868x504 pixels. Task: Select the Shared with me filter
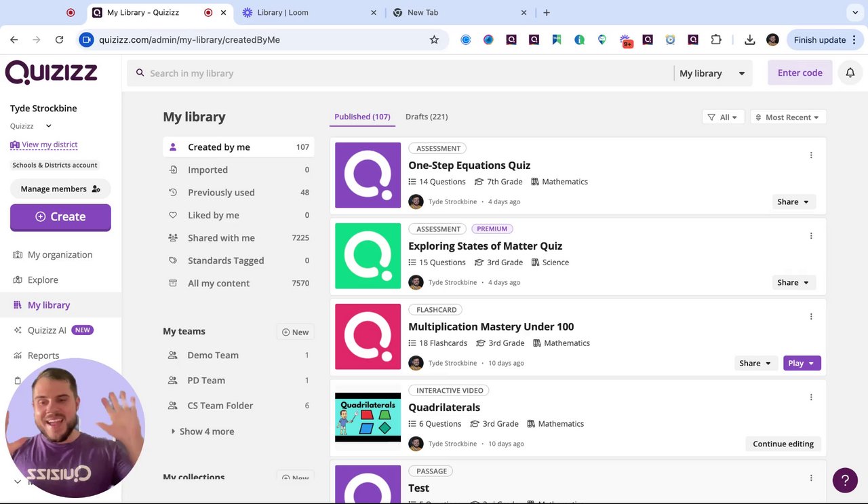coord(239,238)
